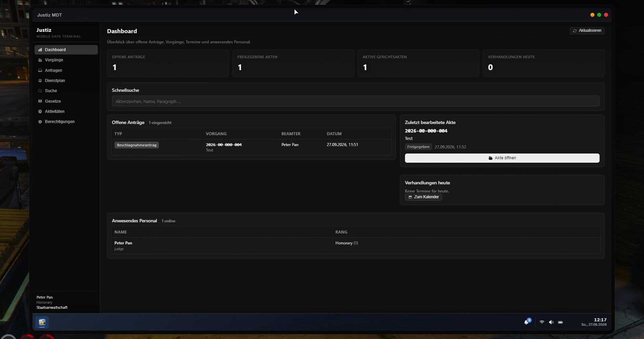Click the Akte öffnen folder icon
The width and height of the screenshot is (644, 339).
pos(490,158)
